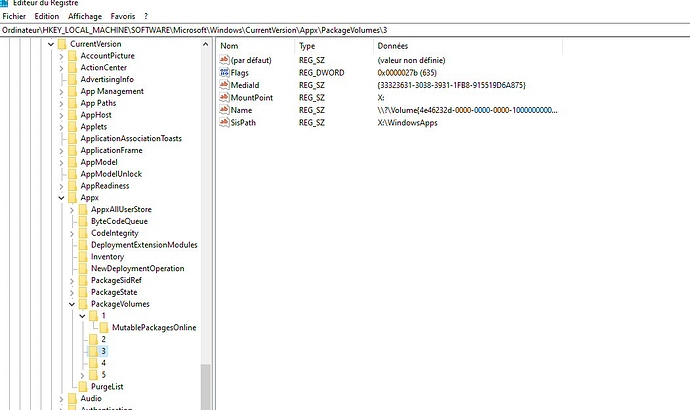Image resolution: width=690 pixels, height=410 pixels.
Task: Expand the PackageSidRef key
Action: click(72, 281)
